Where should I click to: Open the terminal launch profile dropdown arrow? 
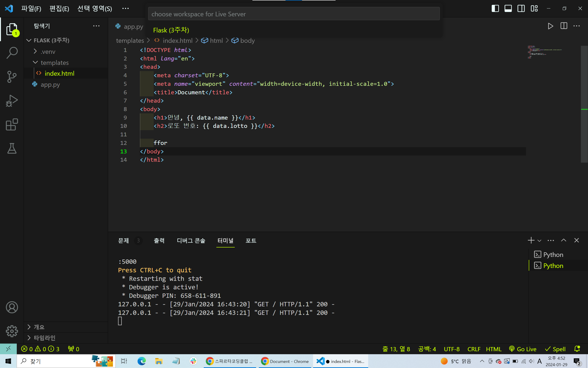click(539, 241)
